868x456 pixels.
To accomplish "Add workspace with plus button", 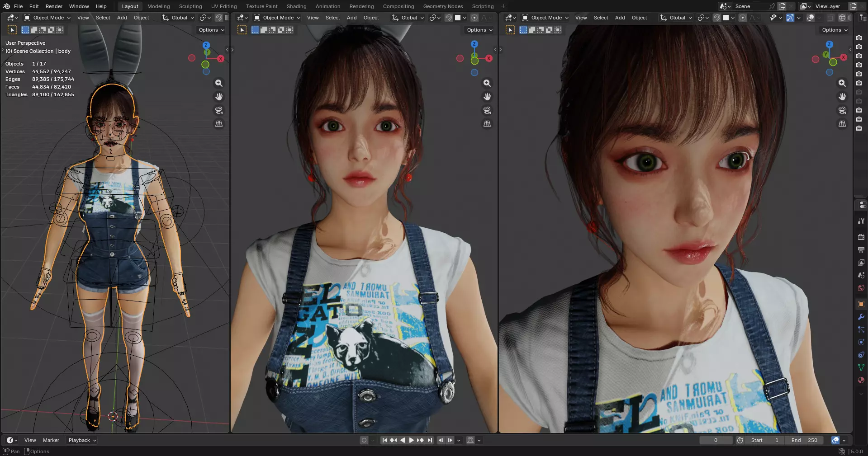I will point(503,6).
